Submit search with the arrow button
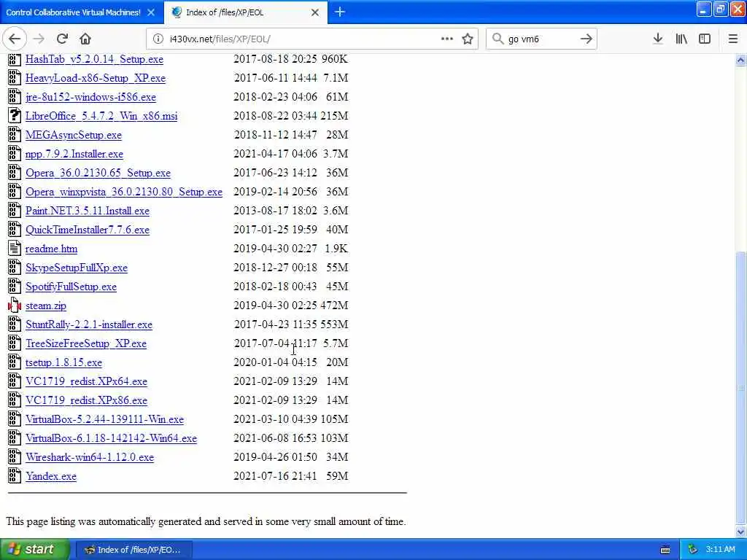 (x=587, y=39)
